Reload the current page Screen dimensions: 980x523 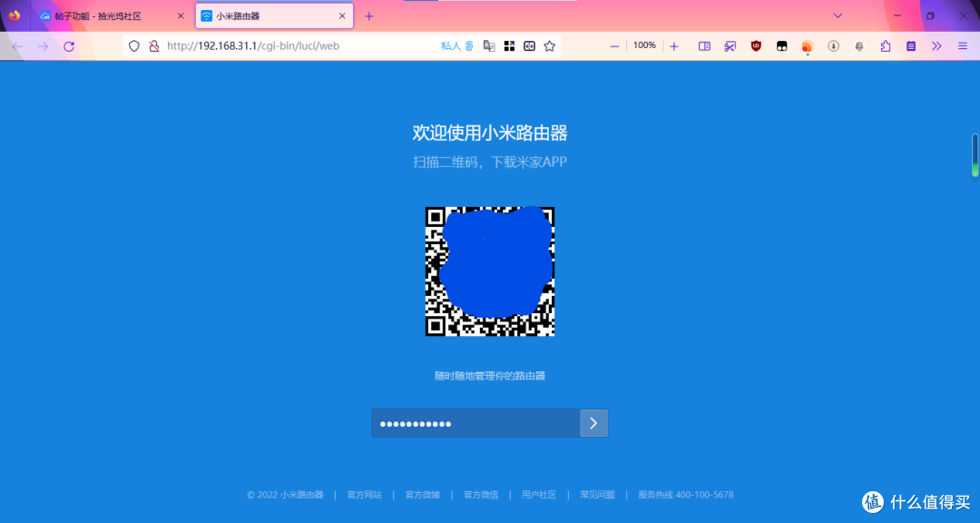click(69, 46)
